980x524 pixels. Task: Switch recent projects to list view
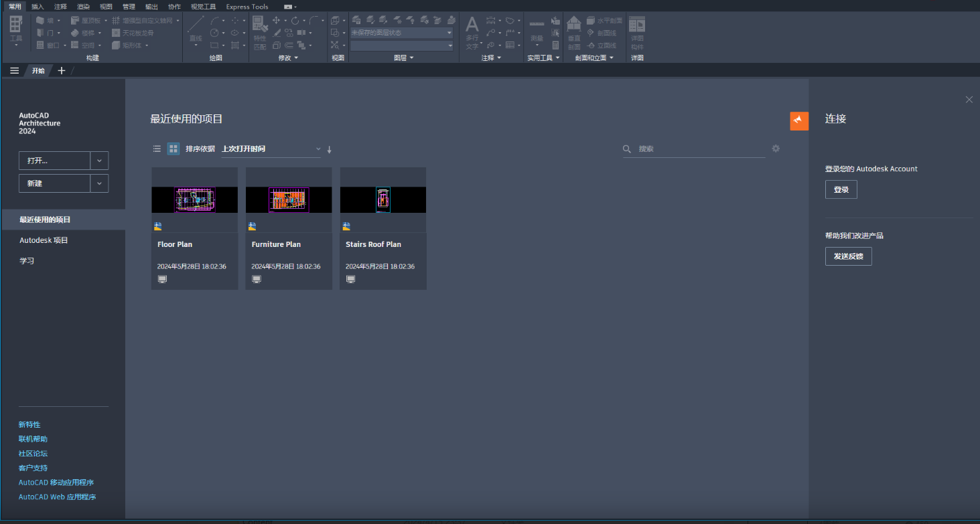(x=157, y=149)
